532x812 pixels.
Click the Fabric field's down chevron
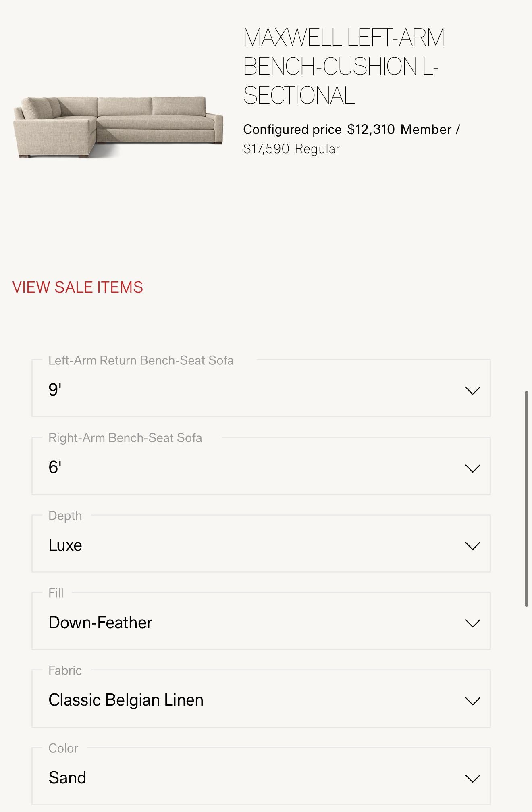point(472,701)
